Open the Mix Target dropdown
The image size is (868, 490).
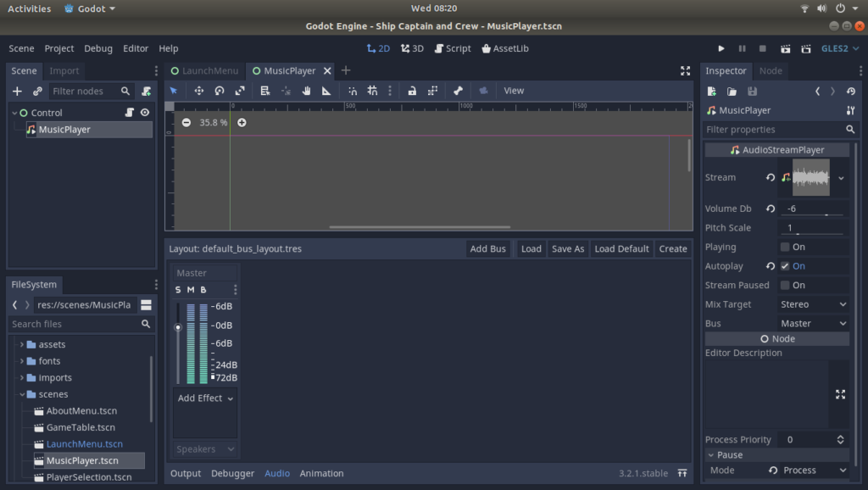click(812, 304)
